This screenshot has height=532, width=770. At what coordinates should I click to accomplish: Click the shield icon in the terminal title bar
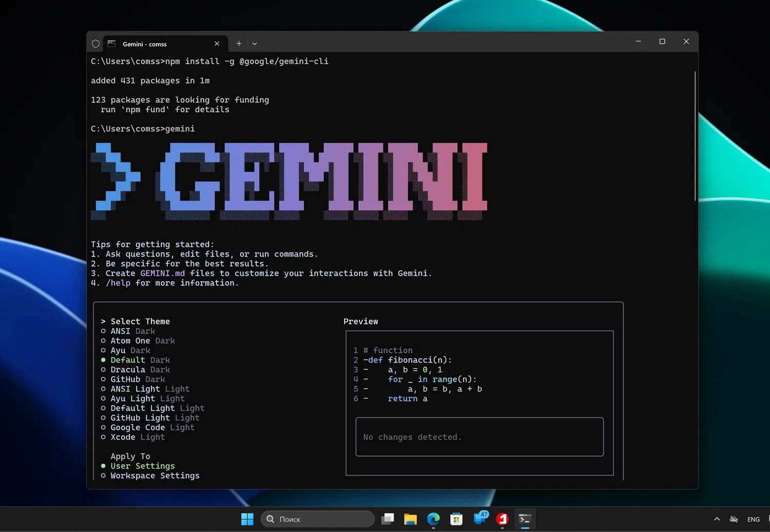[x=95, y=44]
